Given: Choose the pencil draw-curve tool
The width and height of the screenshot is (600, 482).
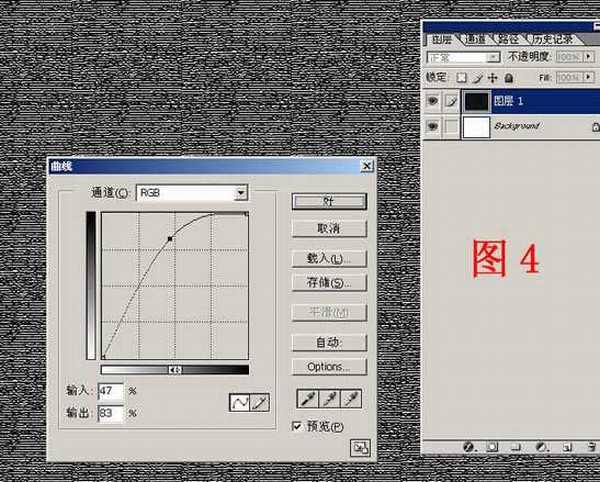Looking at the screenshot, I should pos(259,402).
